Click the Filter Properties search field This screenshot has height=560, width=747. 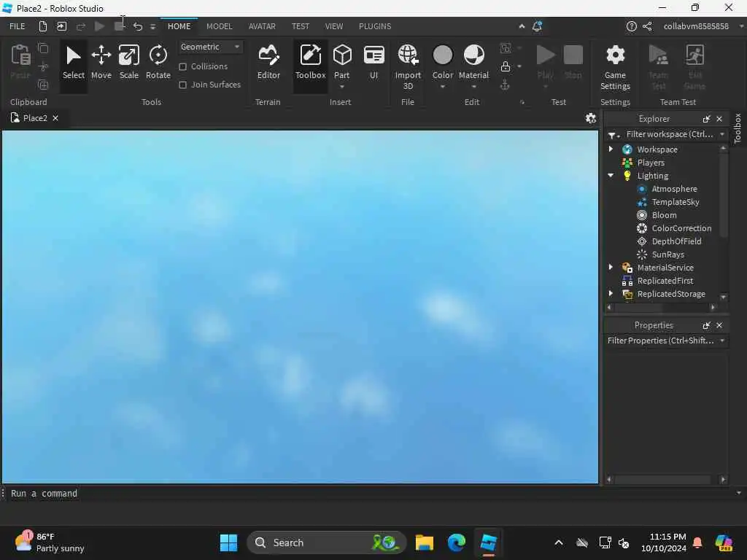pos(660,341)
